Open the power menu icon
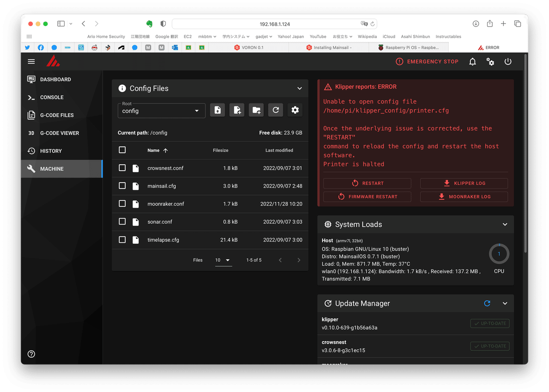 508,61
